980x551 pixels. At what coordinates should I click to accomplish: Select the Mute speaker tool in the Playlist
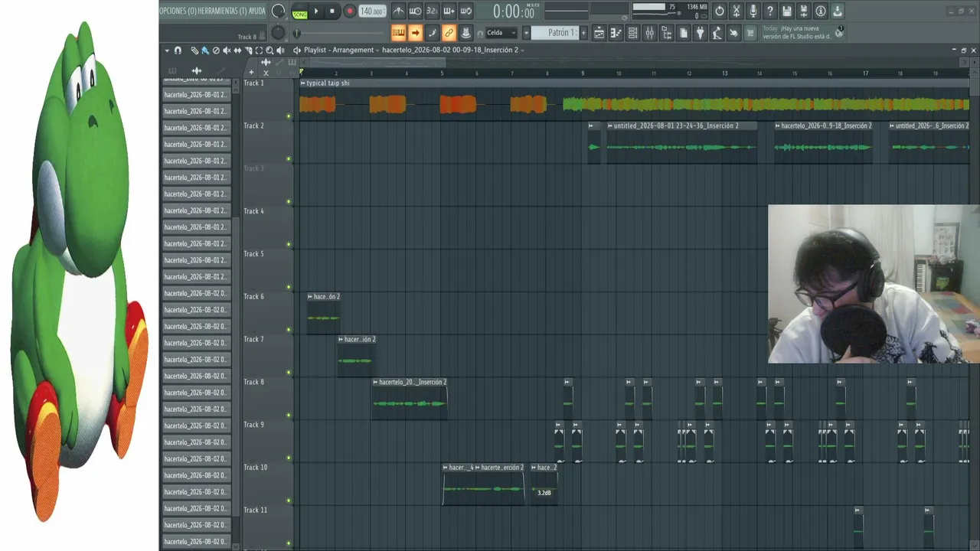coord(227,51)
